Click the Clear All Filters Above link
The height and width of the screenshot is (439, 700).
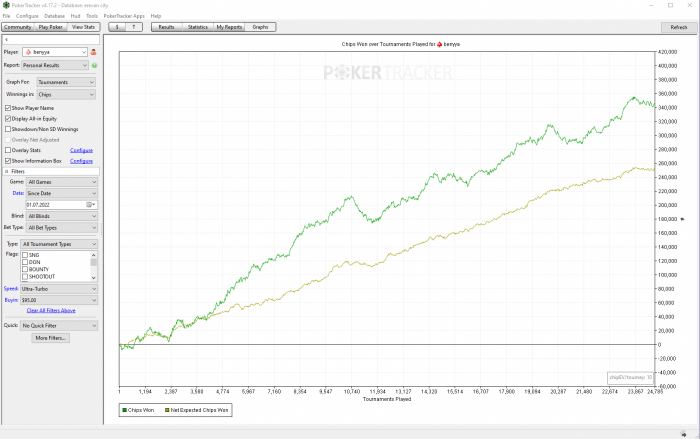point(51,310)
